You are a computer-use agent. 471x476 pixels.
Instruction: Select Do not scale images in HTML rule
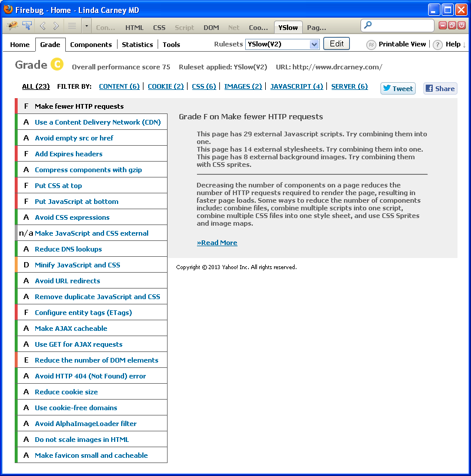pyautogui.click(x=91, y=439)
